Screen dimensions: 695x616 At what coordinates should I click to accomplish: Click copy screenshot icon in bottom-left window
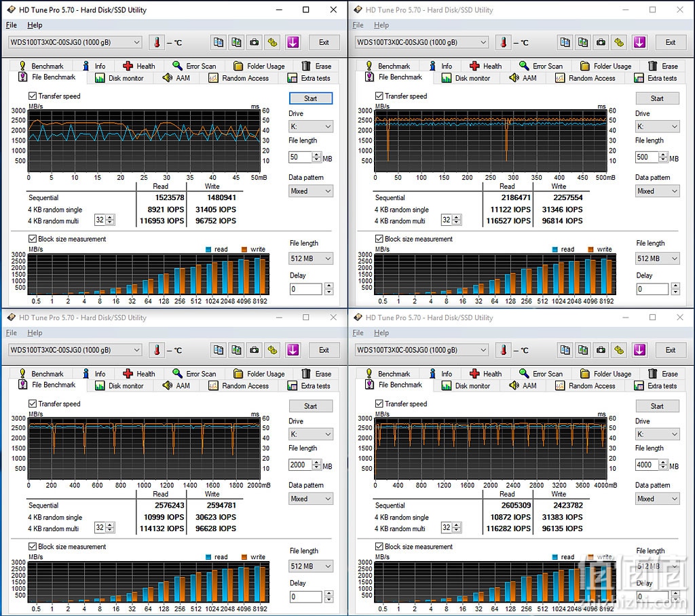point(236,350)
